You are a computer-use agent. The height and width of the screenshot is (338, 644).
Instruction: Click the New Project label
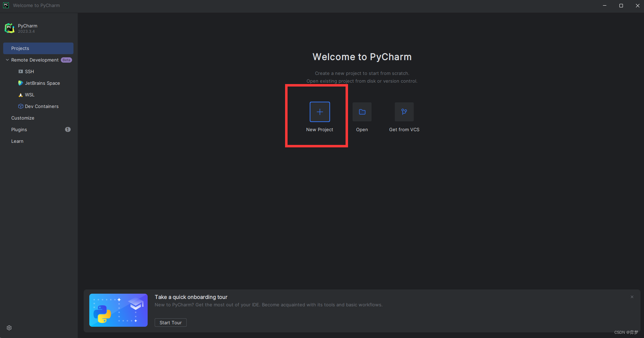pos(320,129)
